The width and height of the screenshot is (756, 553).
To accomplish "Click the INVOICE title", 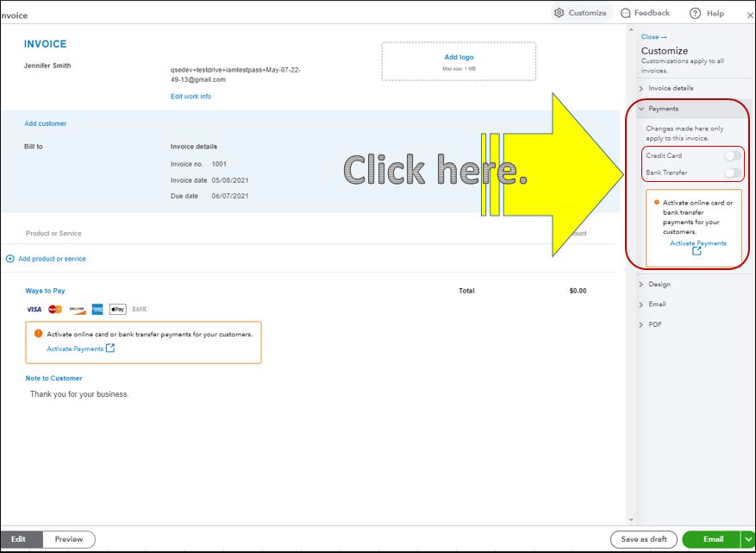I will 46,44.
